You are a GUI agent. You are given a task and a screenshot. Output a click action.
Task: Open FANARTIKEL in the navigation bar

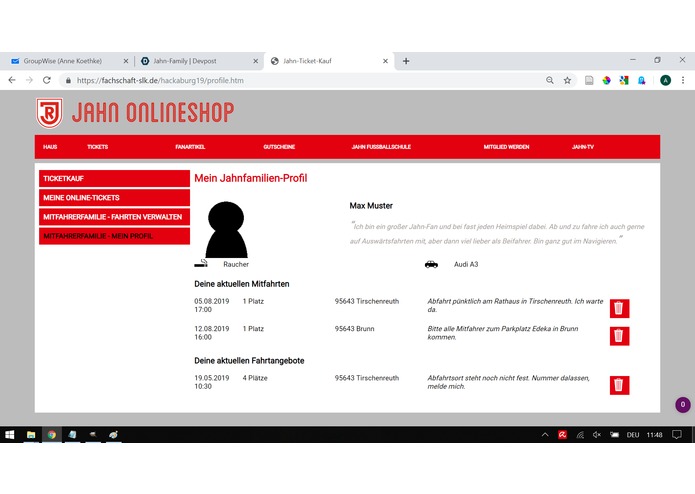tap(190, 147)
